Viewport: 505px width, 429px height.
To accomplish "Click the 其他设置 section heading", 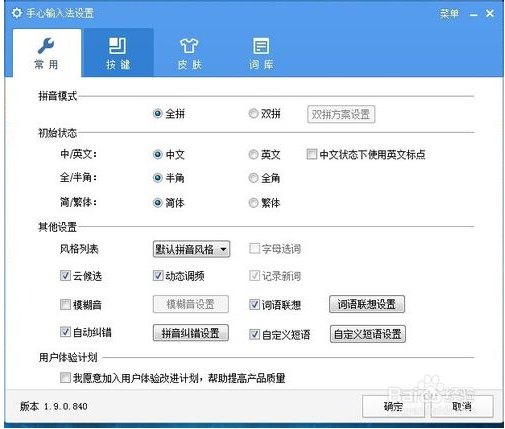I will 58,227.
